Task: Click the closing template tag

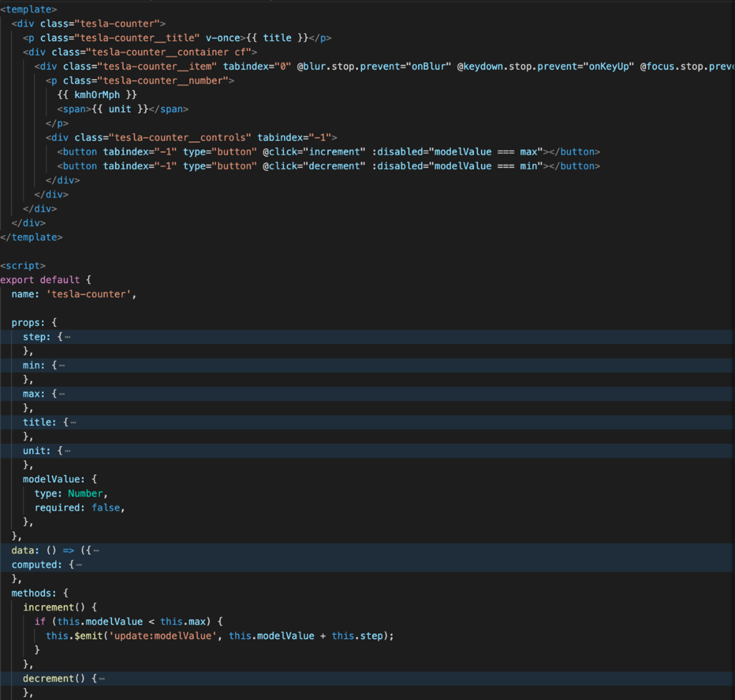Action: tap(31, 237)
